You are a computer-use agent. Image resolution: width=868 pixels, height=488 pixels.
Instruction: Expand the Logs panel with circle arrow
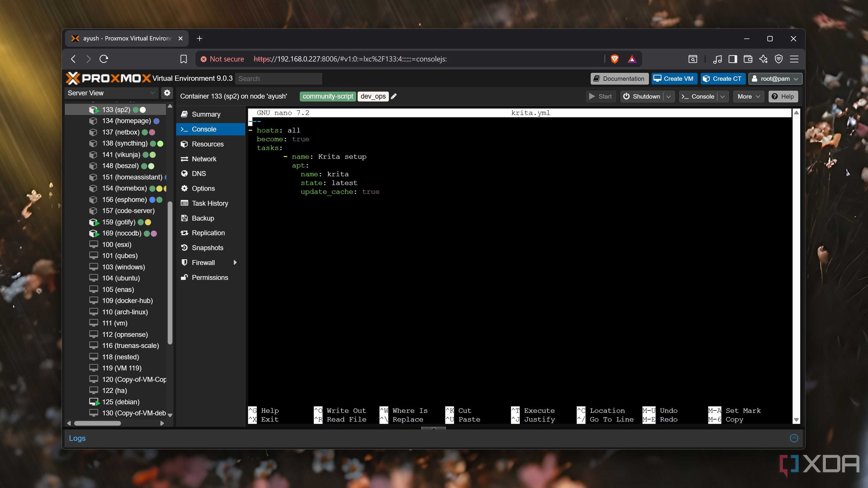(x=794, y=438)
